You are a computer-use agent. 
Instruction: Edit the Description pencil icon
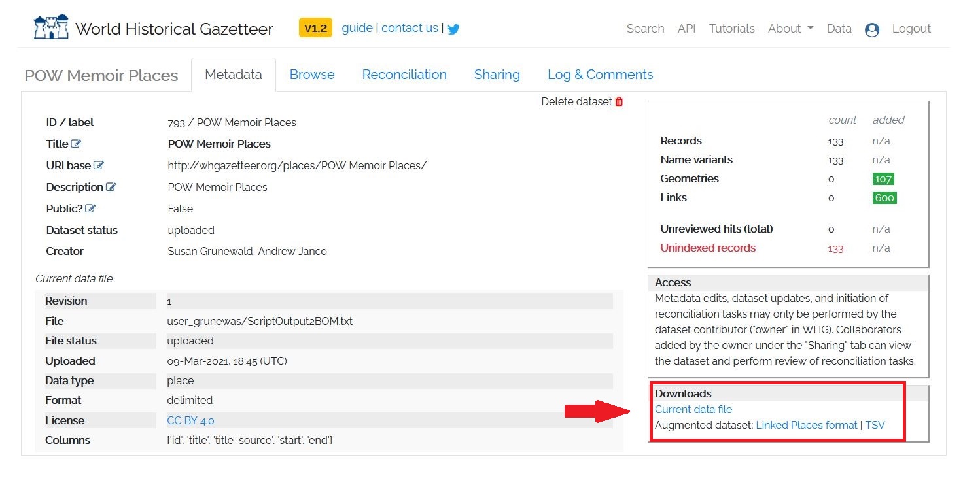tap(111, 187)
